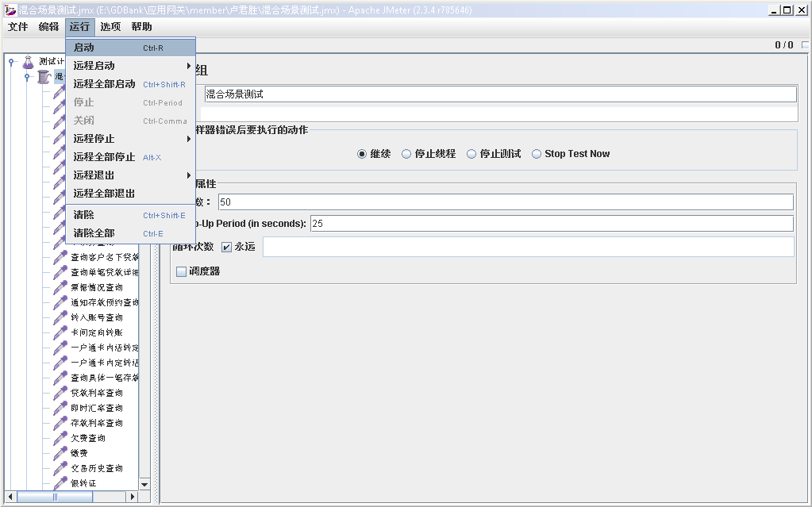
Task: Click tree horizontal scroll left arrow
Action: (10, 497)
